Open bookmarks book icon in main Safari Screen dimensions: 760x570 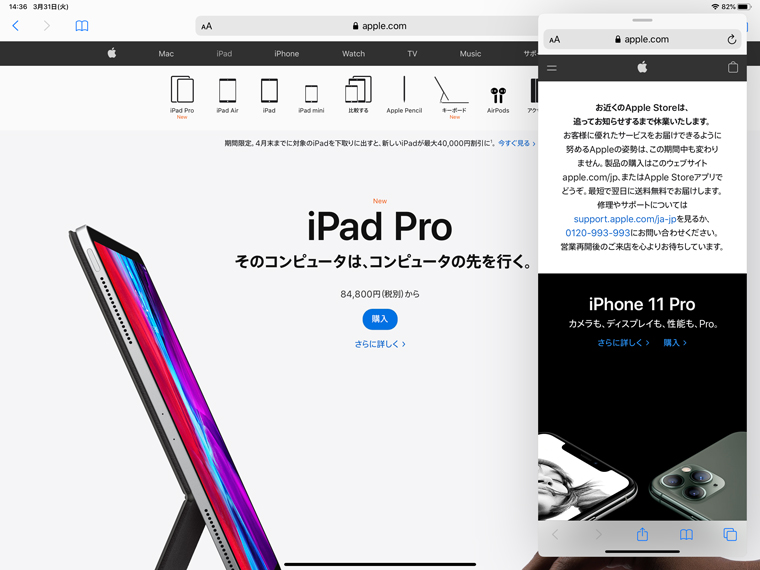82,26
